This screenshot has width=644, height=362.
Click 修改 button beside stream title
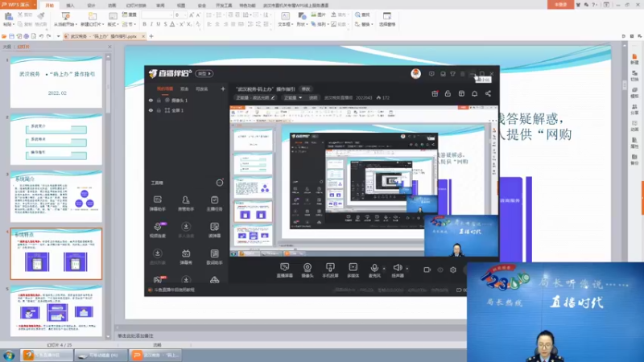306,88
